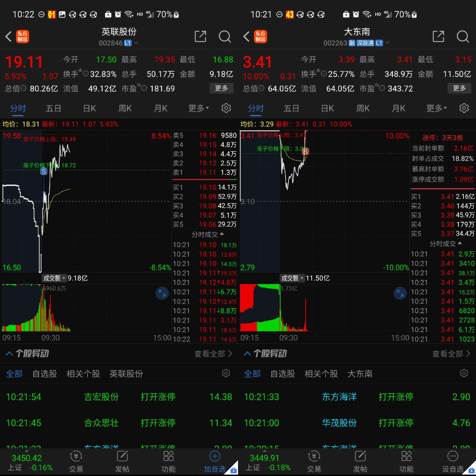The height and width of the screenshot is (476, 476).
Task: Open 查看全部 link on 英联股份 panel
Action: [x=213, y=354]
